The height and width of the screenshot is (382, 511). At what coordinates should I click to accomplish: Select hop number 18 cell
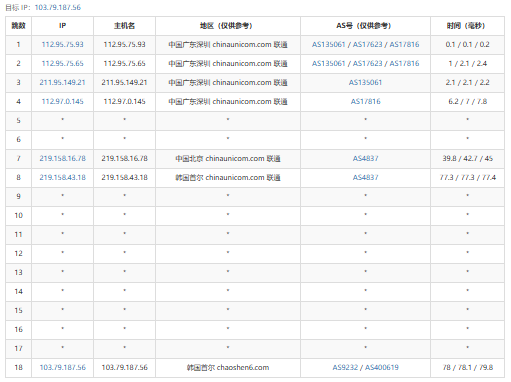18,367
